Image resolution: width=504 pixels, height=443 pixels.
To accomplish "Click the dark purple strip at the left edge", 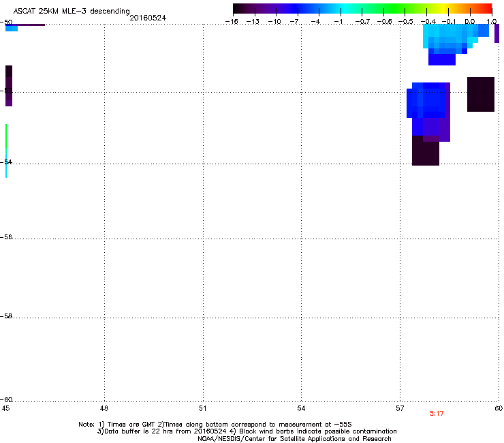I will tap(9, 86).
